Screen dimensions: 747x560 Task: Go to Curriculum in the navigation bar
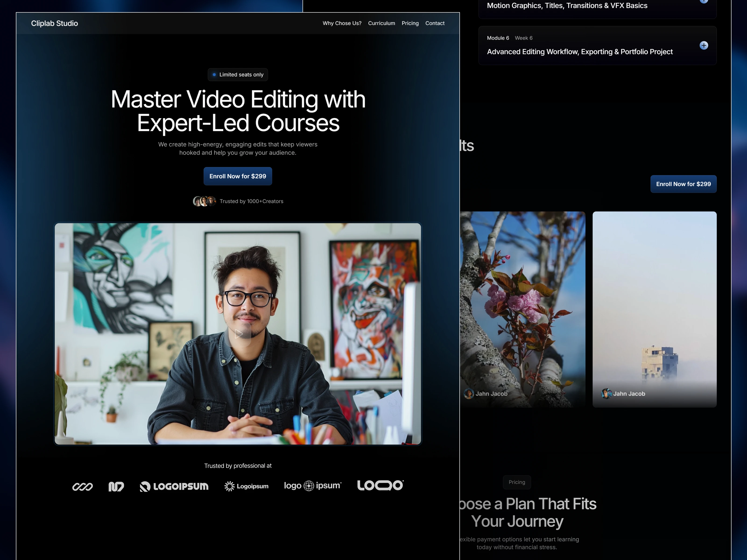click(381, 23)
